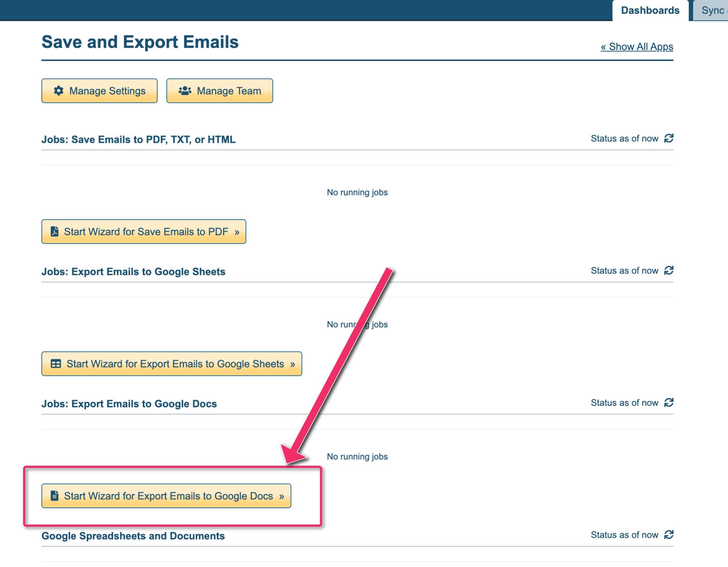728x567 pixels.
Task: Click 'Jobs: Save Emails to PDF, TXT, or HTML'
Action: (x=138, y=139)
